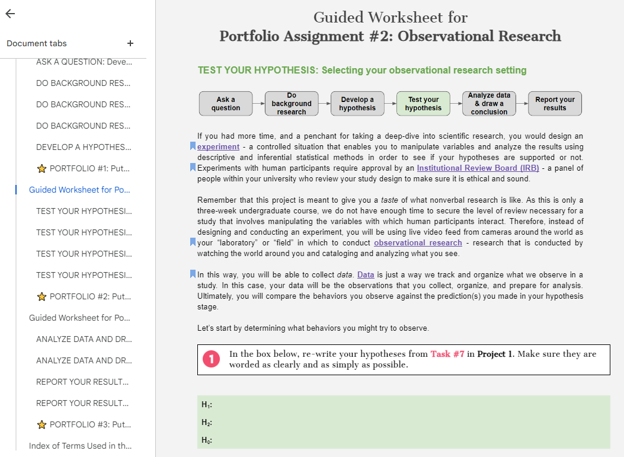
Task: Switch to the 'DEVELOP A HYPOTHES...' tab
Action: point(83,147)
